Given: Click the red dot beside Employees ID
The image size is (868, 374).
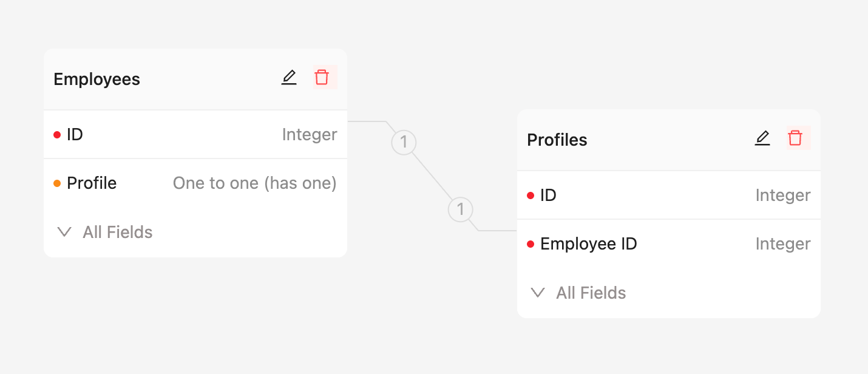Looking at the screenshot, I should pyautogui.click(x=57, y=135).
